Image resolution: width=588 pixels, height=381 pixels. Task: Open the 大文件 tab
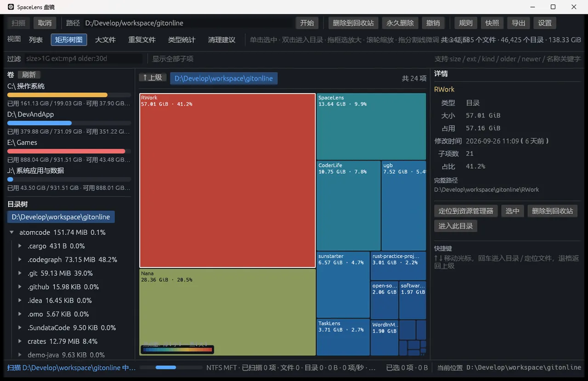pyautogui.click(x=105, y=40)
